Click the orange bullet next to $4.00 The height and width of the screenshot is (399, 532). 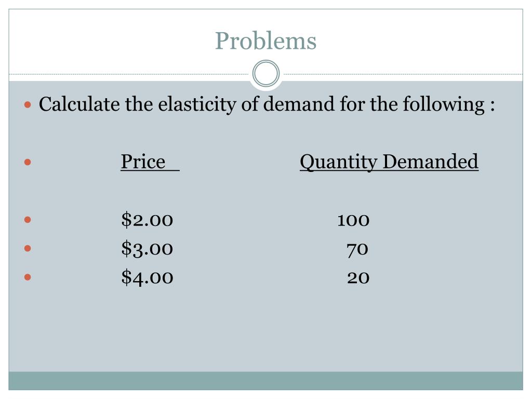pos(28,277)
